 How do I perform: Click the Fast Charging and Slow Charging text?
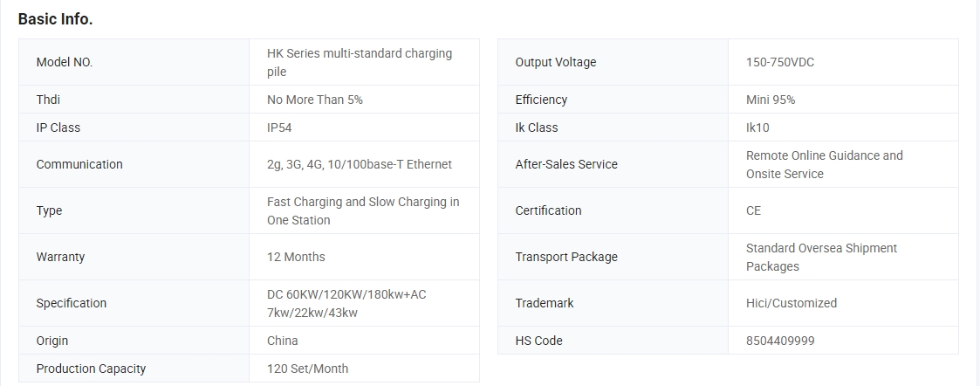(x=363, y=210)
